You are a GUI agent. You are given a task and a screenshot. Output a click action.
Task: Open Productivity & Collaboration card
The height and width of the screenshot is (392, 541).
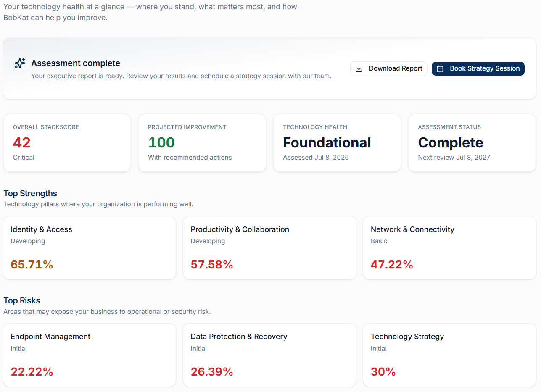pos(269,248)
